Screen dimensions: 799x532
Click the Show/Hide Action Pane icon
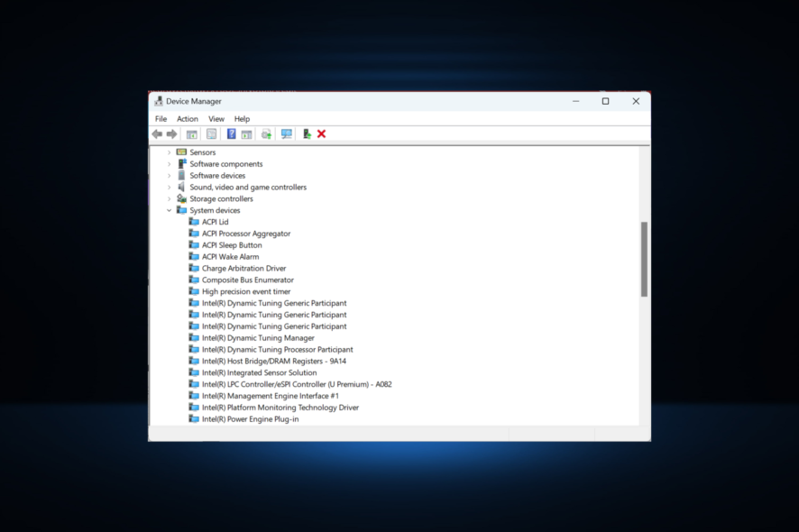(x=246, y=134)
